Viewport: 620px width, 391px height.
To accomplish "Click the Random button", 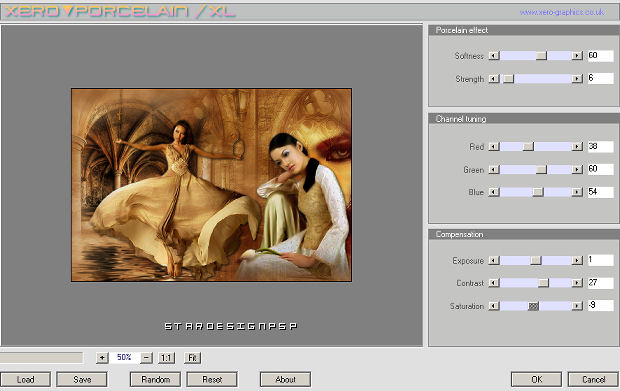I will coord(155,380).
